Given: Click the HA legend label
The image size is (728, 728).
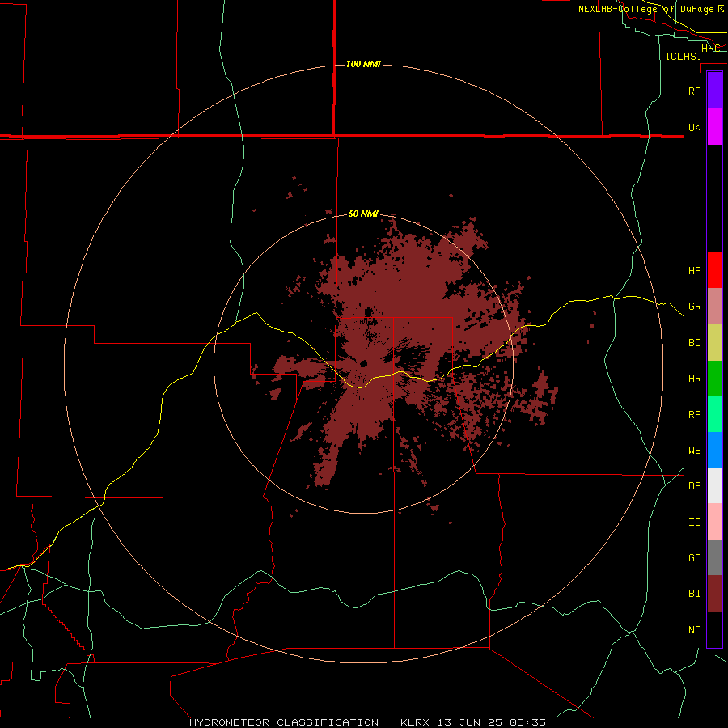Looking at the screenshot, I should (x=694, y=271).
